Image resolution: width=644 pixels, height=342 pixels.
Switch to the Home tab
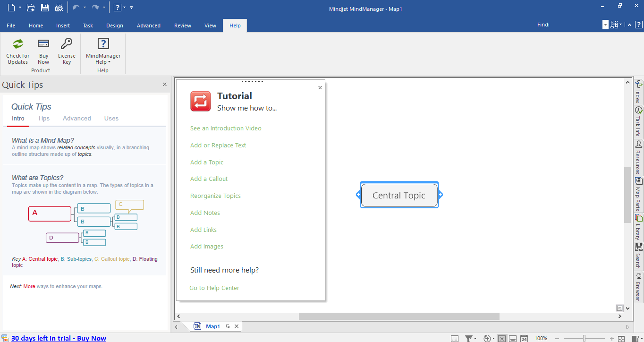pos(36,26)
